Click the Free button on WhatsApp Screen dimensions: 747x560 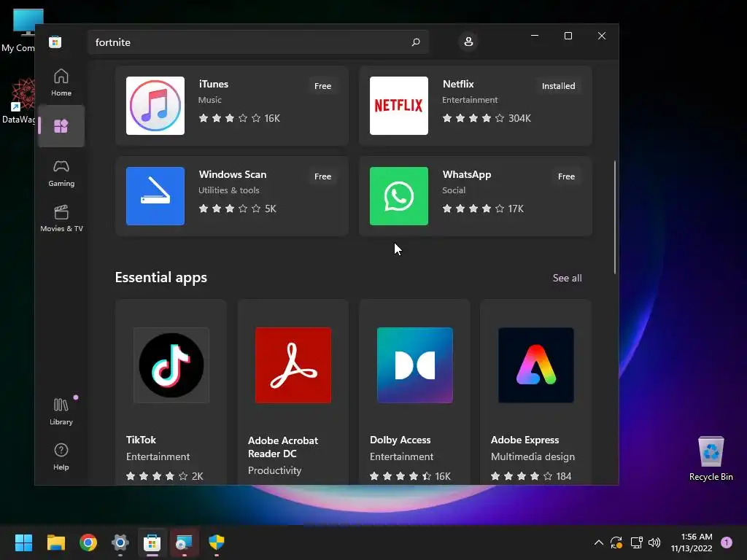point(566,176)
